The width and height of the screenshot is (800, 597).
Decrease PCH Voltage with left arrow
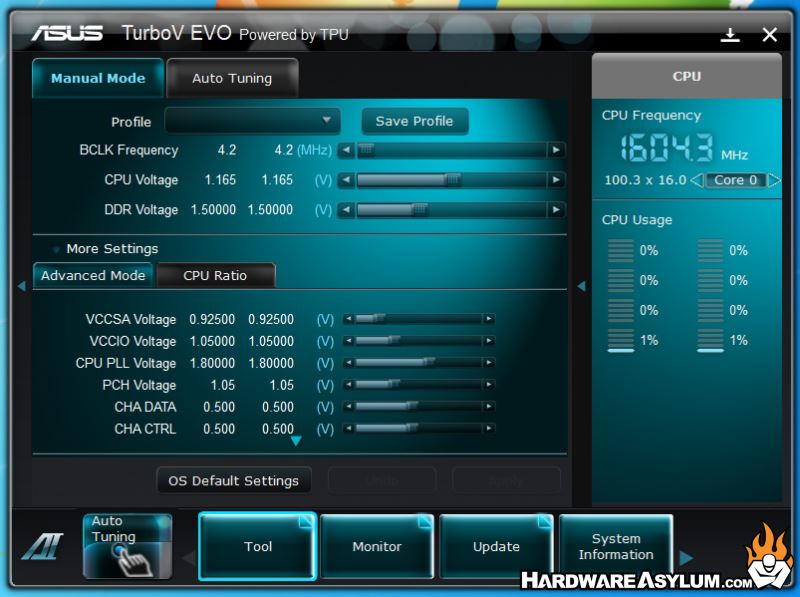348,384
